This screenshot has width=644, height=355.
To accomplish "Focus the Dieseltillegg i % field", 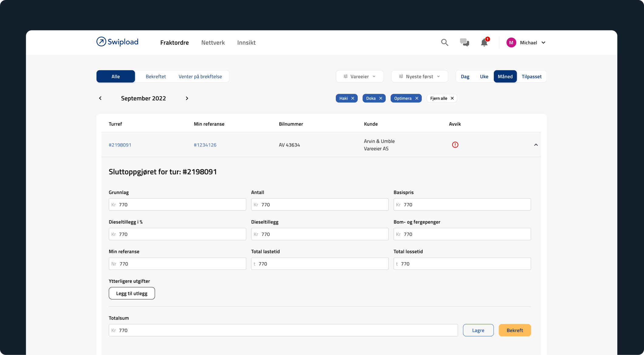I will (x=177, y=234).
